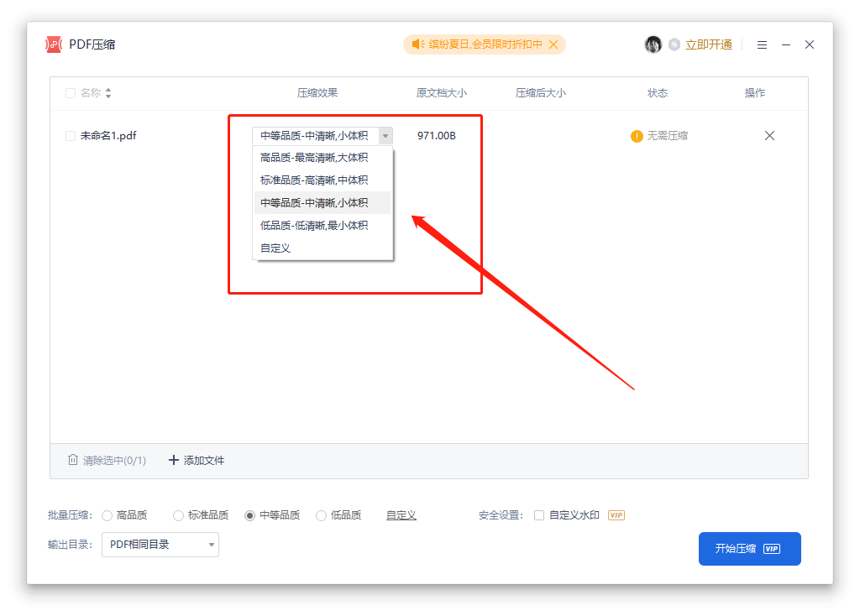Choose 低品质-低清晰,最小体积 option
The width and height of the screenshot is (860, 616).
[322, 225]
